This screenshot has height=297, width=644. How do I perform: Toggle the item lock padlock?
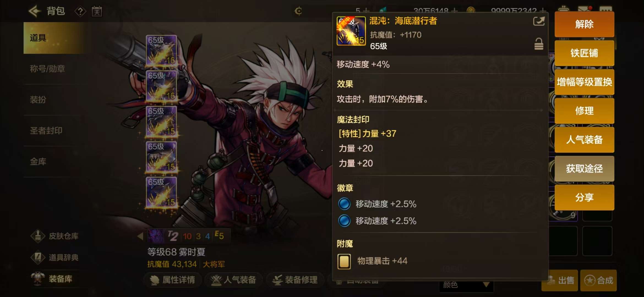pyautogui.click(x=539, y=44)
